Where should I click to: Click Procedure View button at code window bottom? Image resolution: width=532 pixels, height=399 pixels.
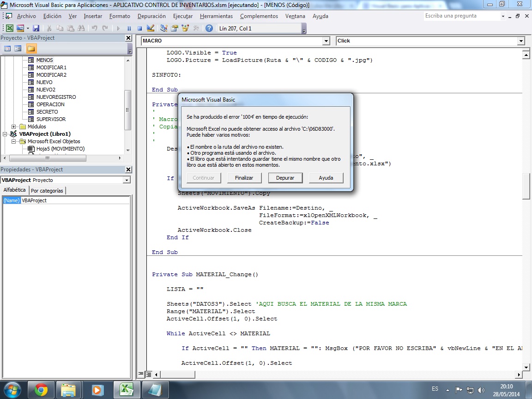pyautogui.click(x=141, y=374)
